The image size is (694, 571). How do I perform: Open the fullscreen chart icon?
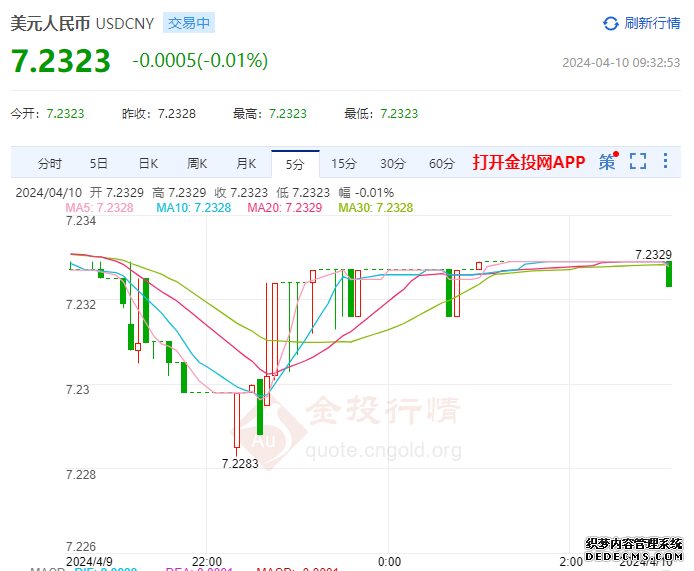coord(638,161)
